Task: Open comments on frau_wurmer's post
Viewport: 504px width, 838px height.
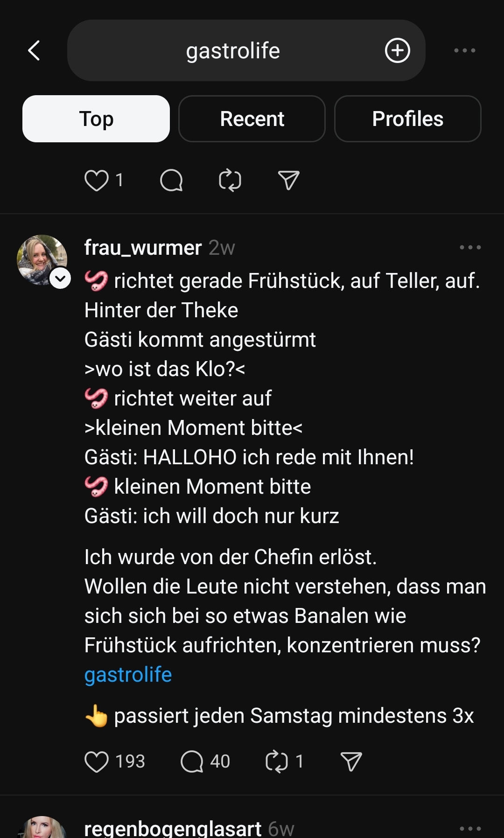Action: 192,761
